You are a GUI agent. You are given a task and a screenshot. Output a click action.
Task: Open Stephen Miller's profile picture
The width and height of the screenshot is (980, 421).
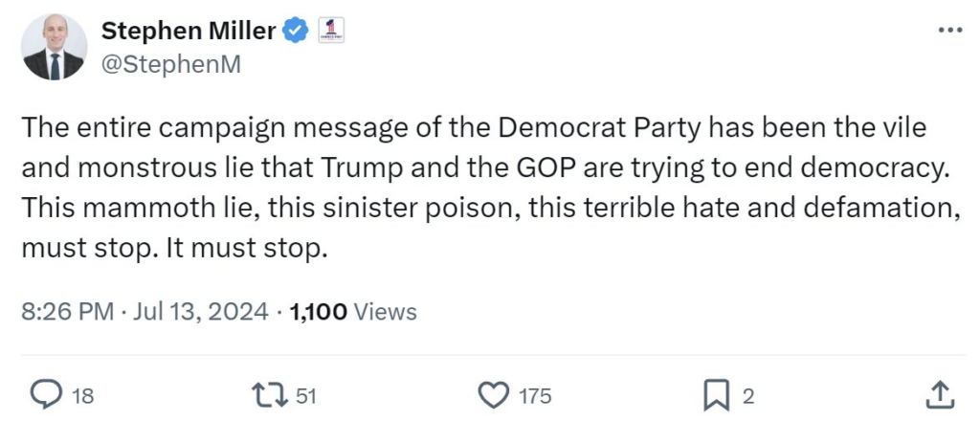pos(54,47)
